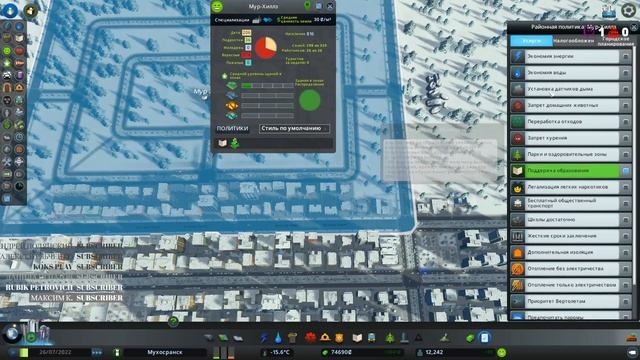
Task: Select the 'Школы достаточно' policy row
Action: (x=571, y=220)
